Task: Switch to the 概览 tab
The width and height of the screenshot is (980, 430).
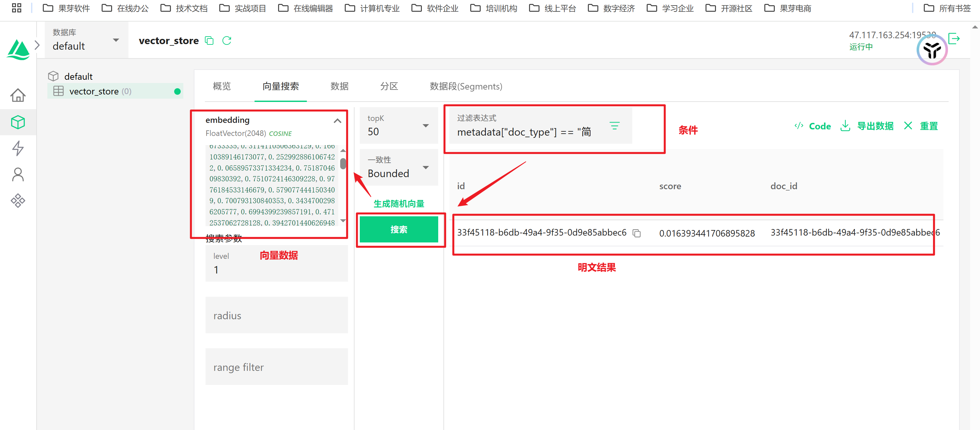Action: (222, 86)
